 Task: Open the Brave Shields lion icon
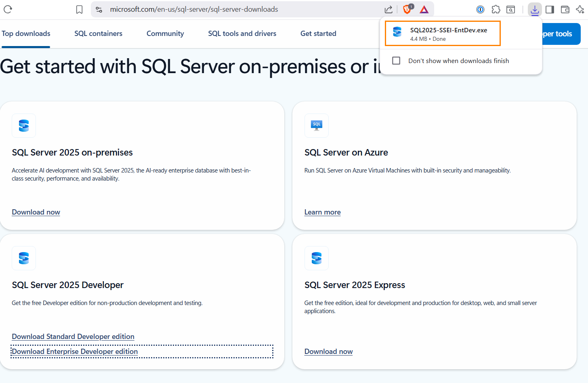(x=407, y=9)
